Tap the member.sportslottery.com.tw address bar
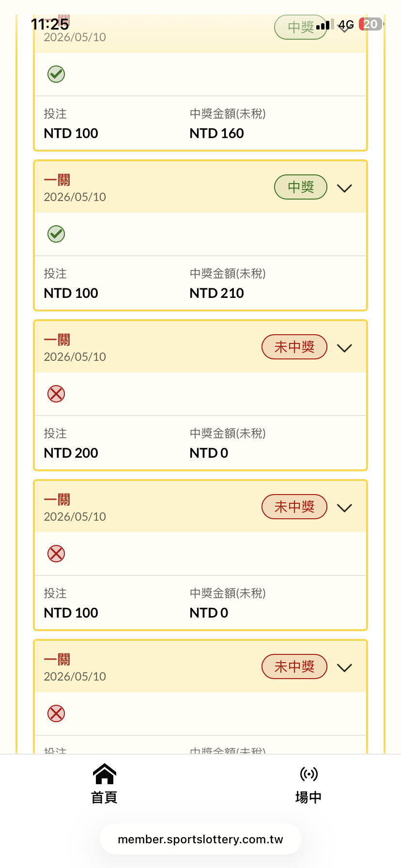 click(x=200, y=839)
